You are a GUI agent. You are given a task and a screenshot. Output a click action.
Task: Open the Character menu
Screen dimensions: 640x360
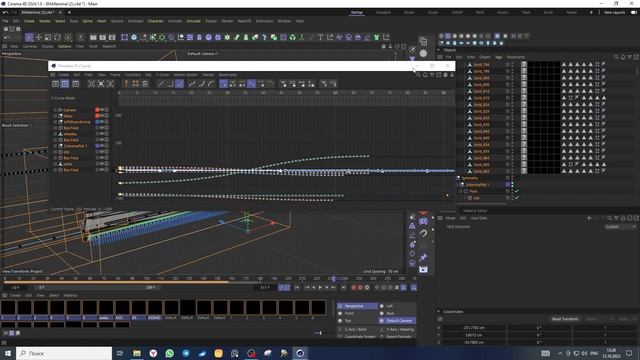[x=156, y=21]
